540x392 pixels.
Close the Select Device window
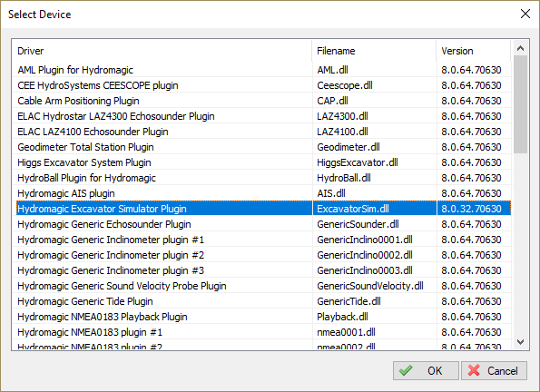point(525,14)
